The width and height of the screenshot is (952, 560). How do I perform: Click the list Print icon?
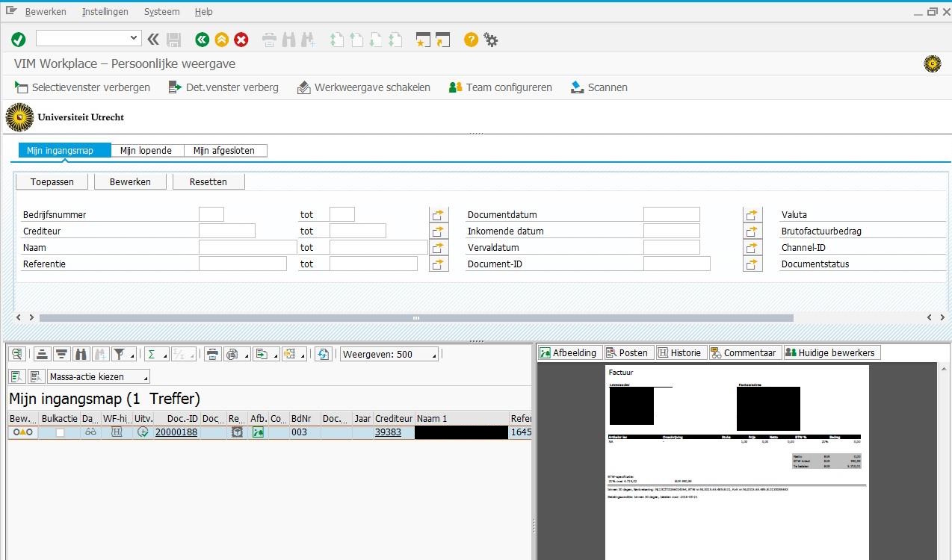point(213,354)
